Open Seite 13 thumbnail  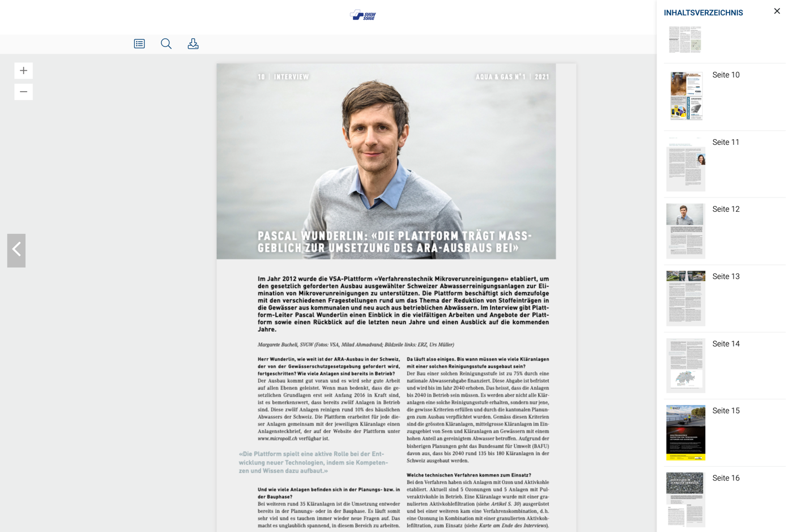tap(686, 298)
